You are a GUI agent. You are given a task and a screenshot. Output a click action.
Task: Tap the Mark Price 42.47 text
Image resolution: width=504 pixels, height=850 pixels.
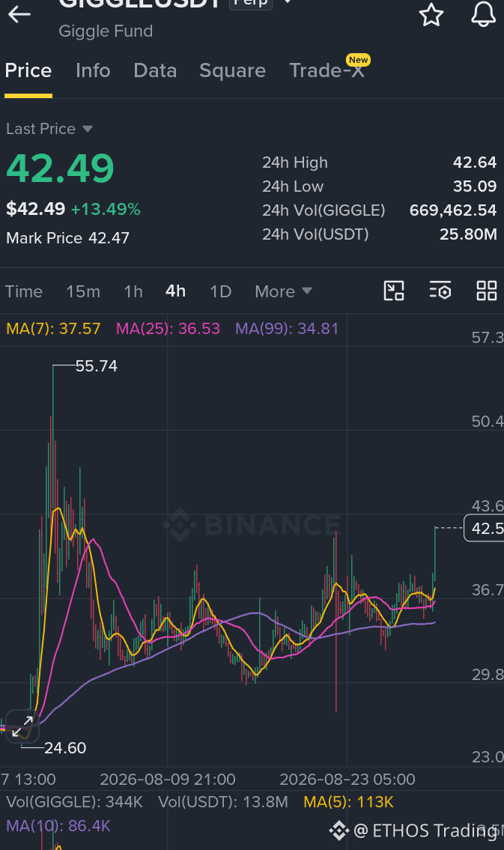tap(67, 238)
